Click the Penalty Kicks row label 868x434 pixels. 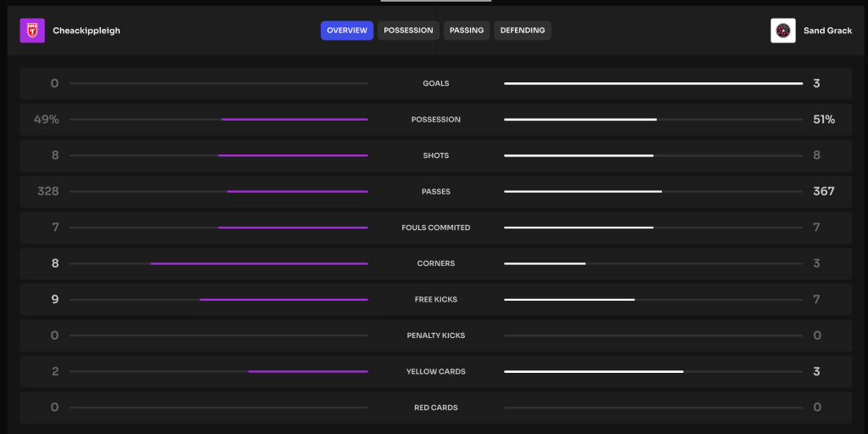(436, 335)
